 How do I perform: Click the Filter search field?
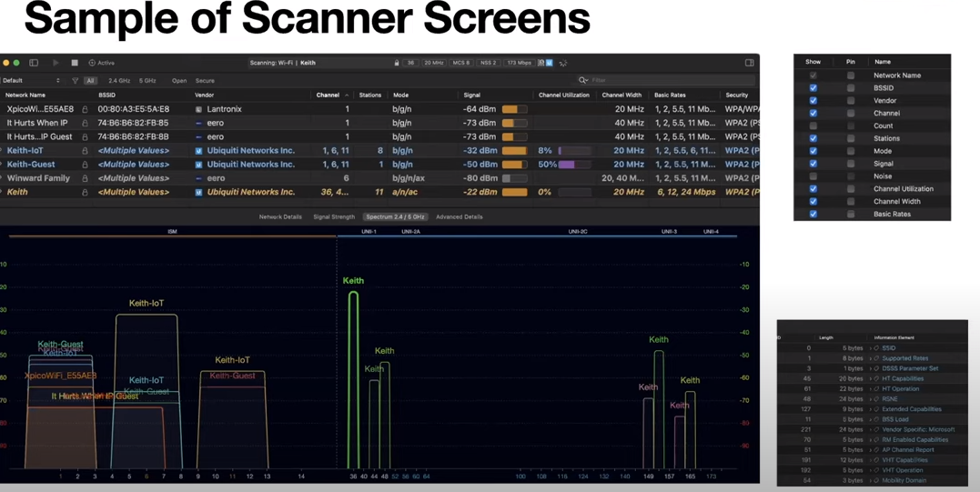pyautogui.click(x=669, y=80)
